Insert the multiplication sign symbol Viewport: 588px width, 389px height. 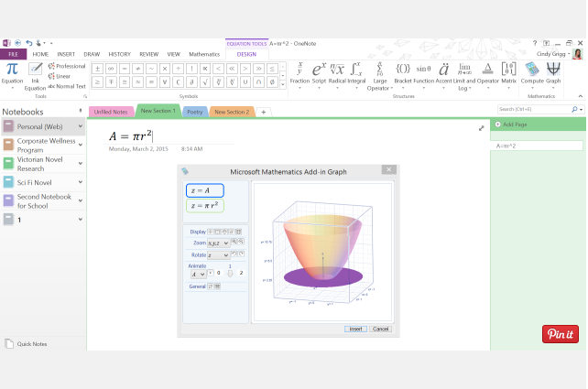[x=165, y=69]
